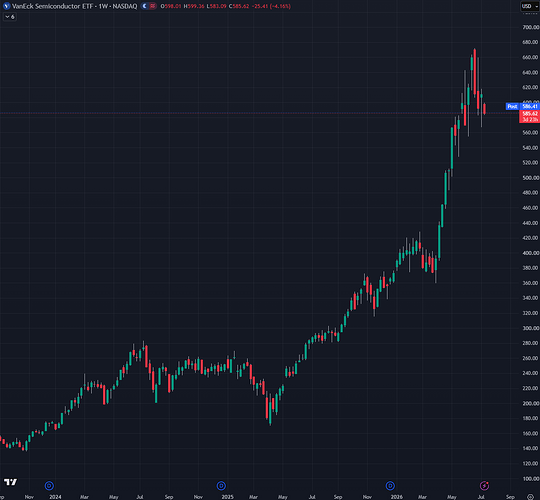
Task: Click the VanEck symbol logo icon
Action: tap(6, 6)
